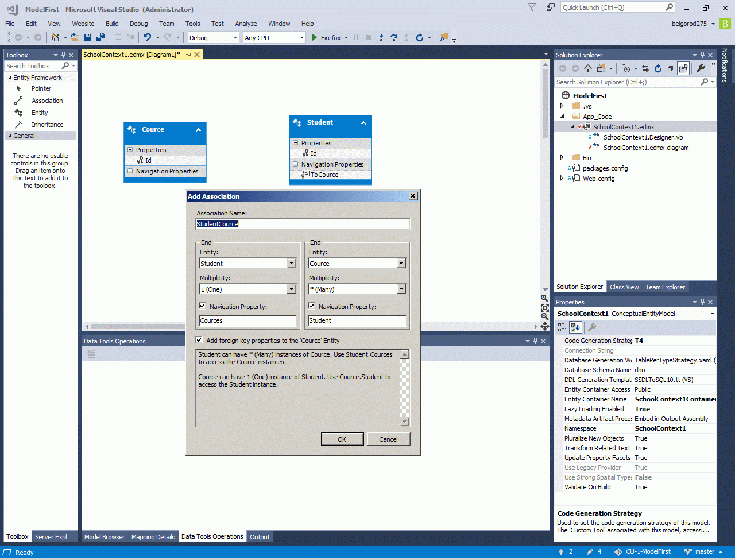Image resolution: width=735 pixels, height=560 pixels.
Task: Click the diagram Zoom to Fit icon
Action: click(544, 307)
